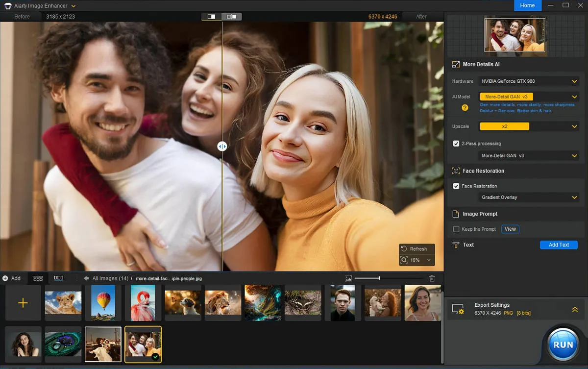The height and width of the screenshot is (369, 588).
Task: Click the View prompt button
Action: tap(510, 229)
